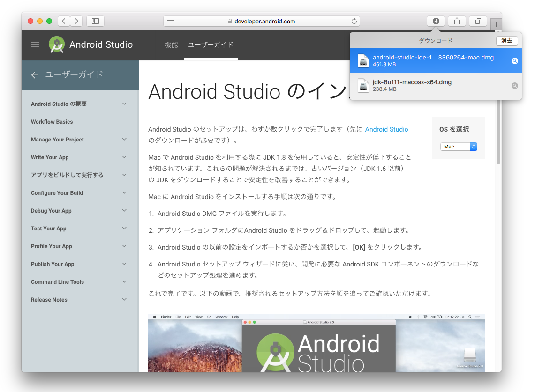Viewport: 535px width, 392px height.
Task: Click the developer.android.com address field
Action: click(261, 21)
